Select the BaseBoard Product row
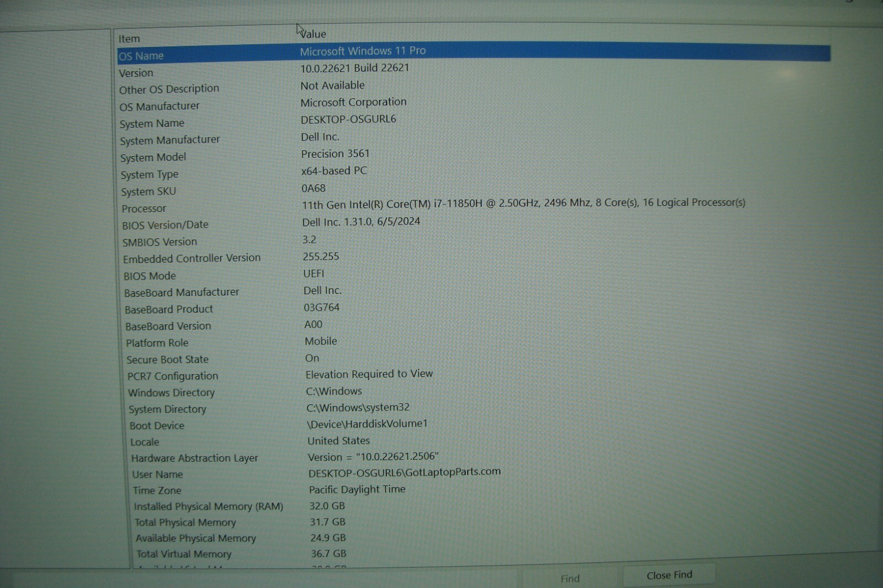Screen dimensions: 883x588 [169, 309]
